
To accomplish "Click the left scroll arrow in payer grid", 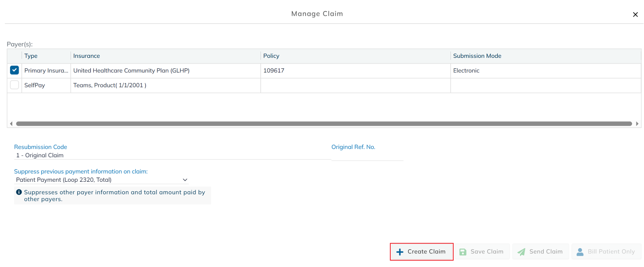I will click(11, 124).
